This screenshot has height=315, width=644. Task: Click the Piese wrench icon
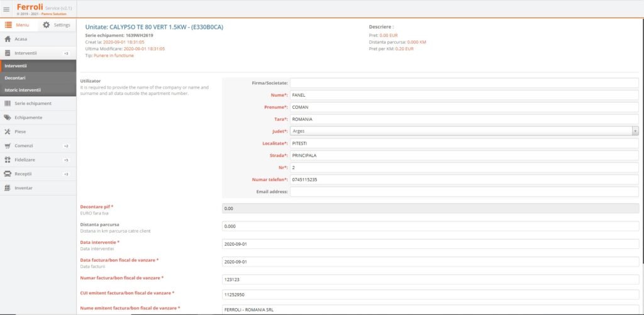click(8, 131)
